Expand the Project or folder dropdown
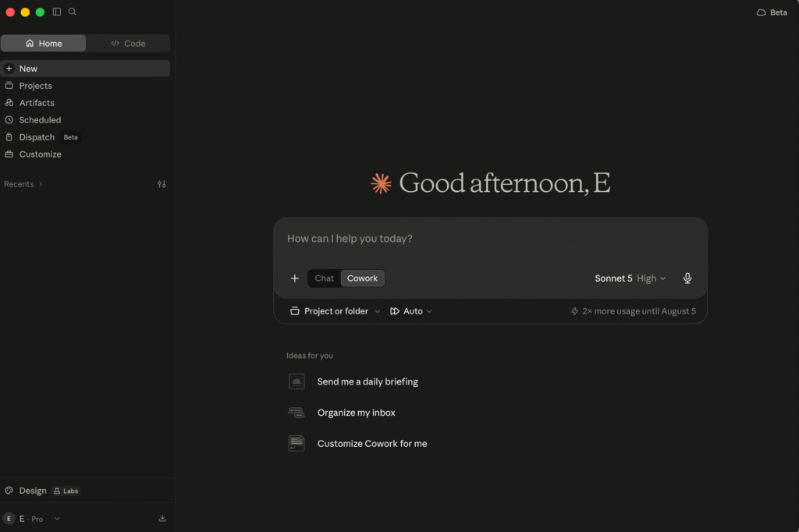 pyautogui.click(x=335, y=310)
